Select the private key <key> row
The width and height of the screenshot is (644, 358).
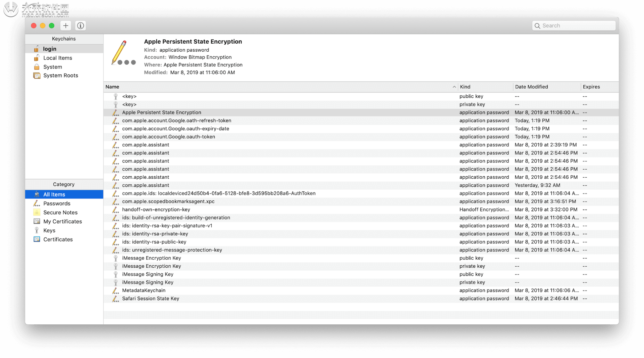pyautogui.click(x=361, y=104)
